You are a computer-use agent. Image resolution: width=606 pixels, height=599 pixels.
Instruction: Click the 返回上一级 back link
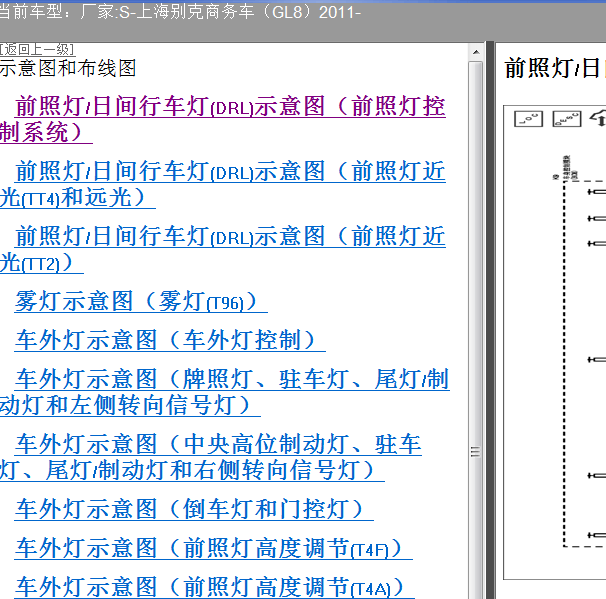[x=37, y=49]
